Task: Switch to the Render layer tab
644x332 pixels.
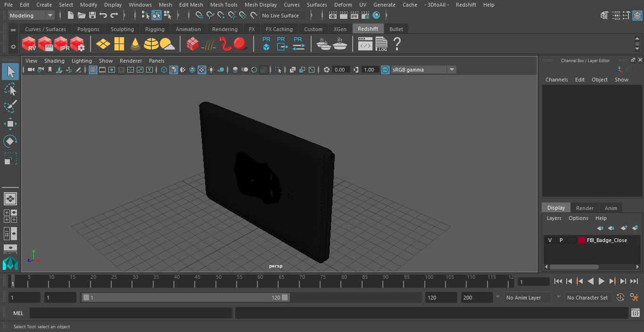Action: (585, 208)
